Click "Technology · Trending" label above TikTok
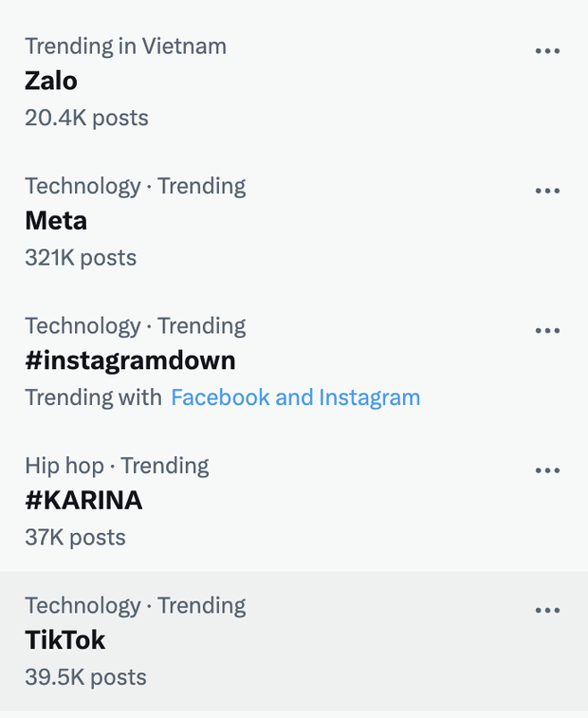Viewport: 588px width, 718px height. [x=135, y=605]
